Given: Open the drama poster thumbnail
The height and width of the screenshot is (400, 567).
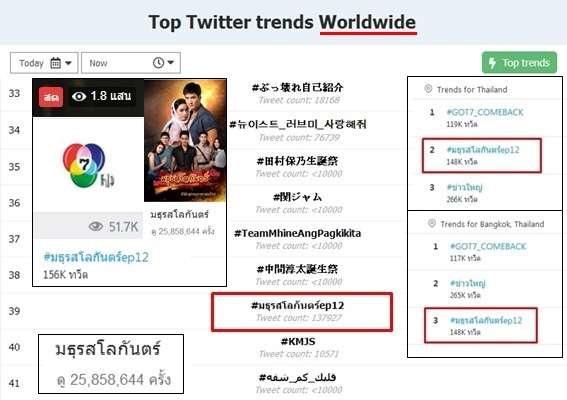Looking at the screenshot, I should (x=185, y=140).
